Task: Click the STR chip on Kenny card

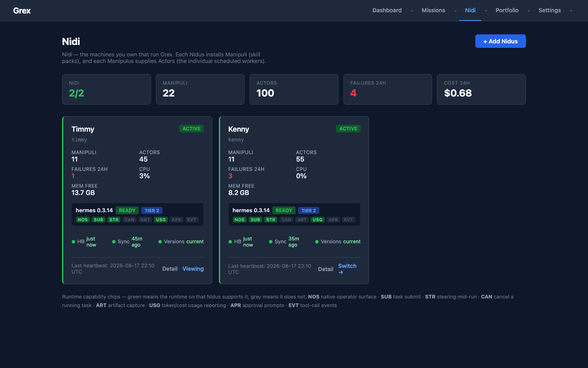Action: click(271, 220)
